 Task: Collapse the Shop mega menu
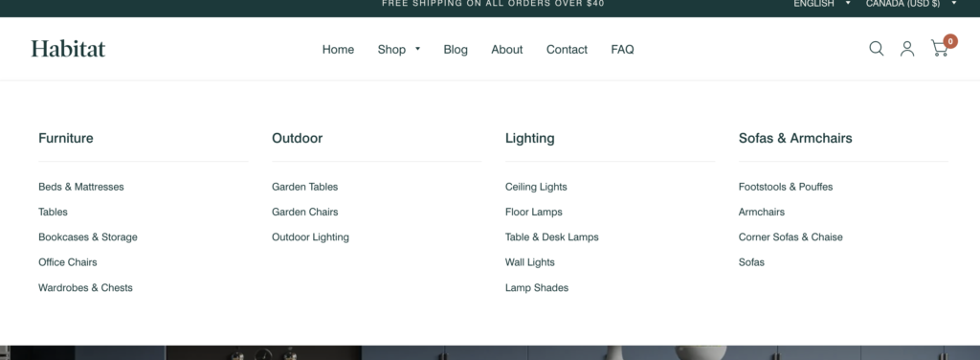(x=399, y=50)
